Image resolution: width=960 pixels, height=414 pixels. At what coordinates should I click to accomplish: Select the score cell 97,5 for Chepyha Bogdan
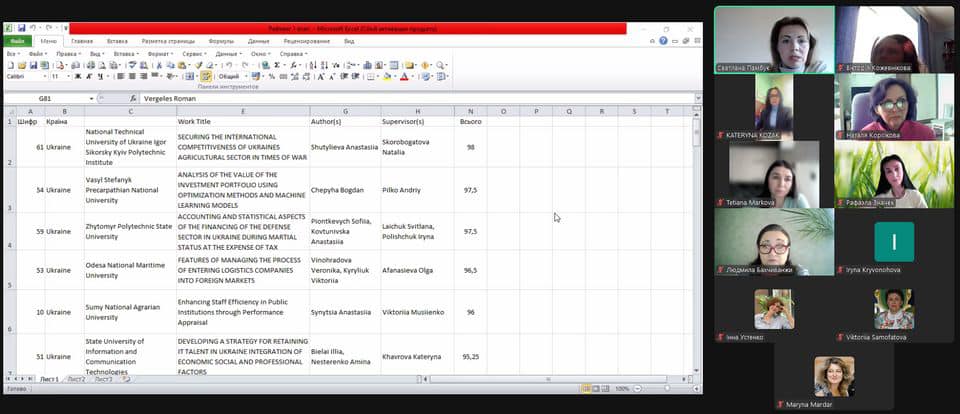pos(470,190)
